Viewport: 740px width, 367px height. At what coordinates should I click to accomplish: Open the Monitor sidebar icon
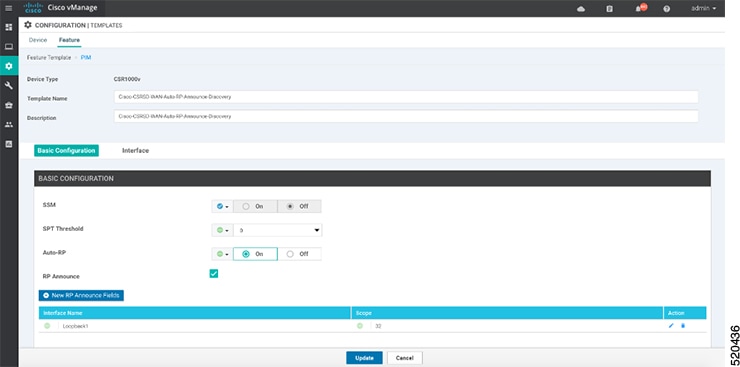[8, 47]
